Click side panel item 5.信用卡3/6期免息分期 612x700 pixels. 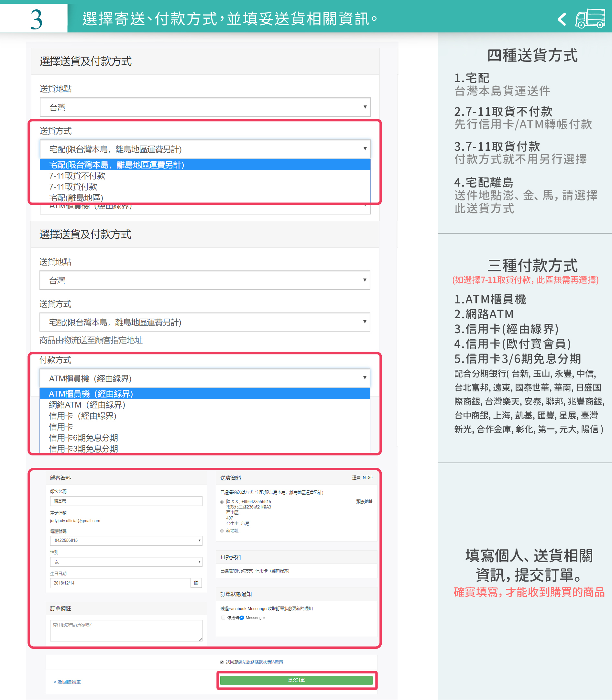click(x=518, y=358)
